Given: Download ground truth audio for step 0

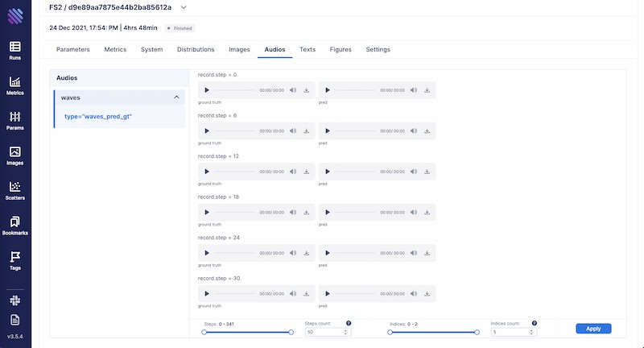Looking at the screenshot, I should [307, 90].
